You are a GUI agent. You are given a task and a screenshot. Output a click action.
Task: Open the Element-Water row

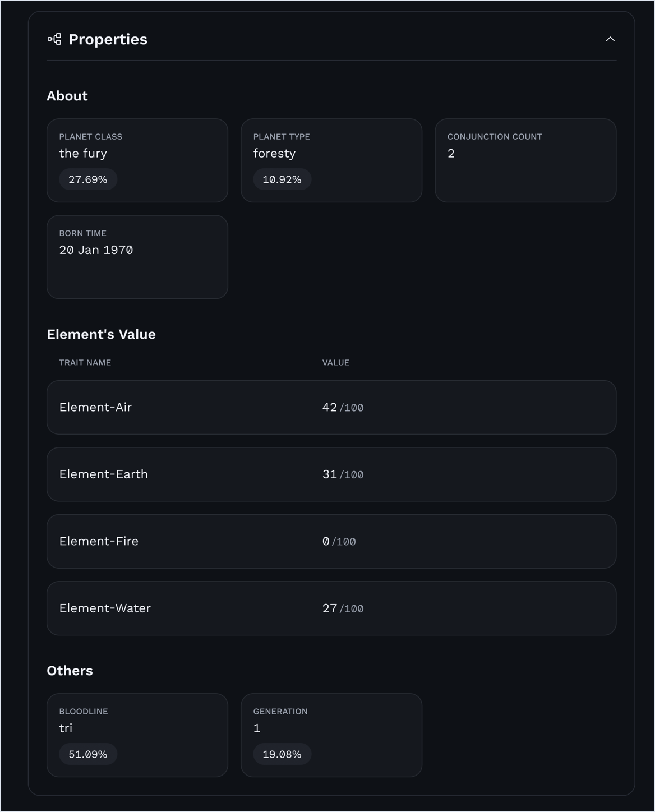[x=331, y=608]
